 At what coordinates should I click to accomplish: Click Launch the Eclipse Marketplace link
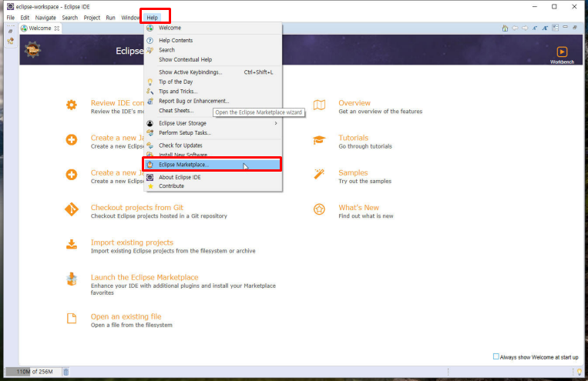144,277
